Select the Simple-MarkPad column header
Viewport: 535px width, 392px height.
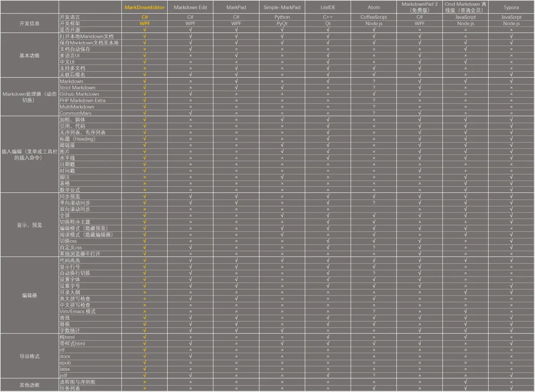(282, 7)
